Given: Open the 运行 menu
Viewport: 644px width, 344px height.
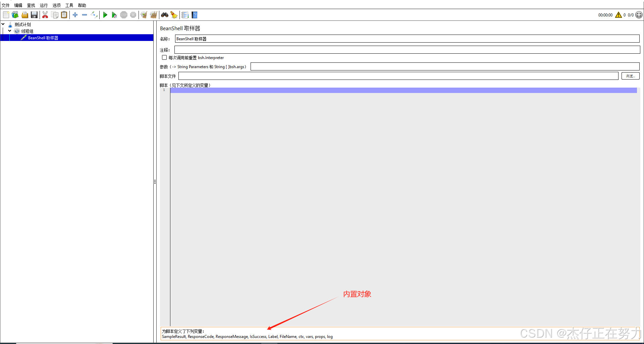Looking at the screenshot, I should click(44, 5).
